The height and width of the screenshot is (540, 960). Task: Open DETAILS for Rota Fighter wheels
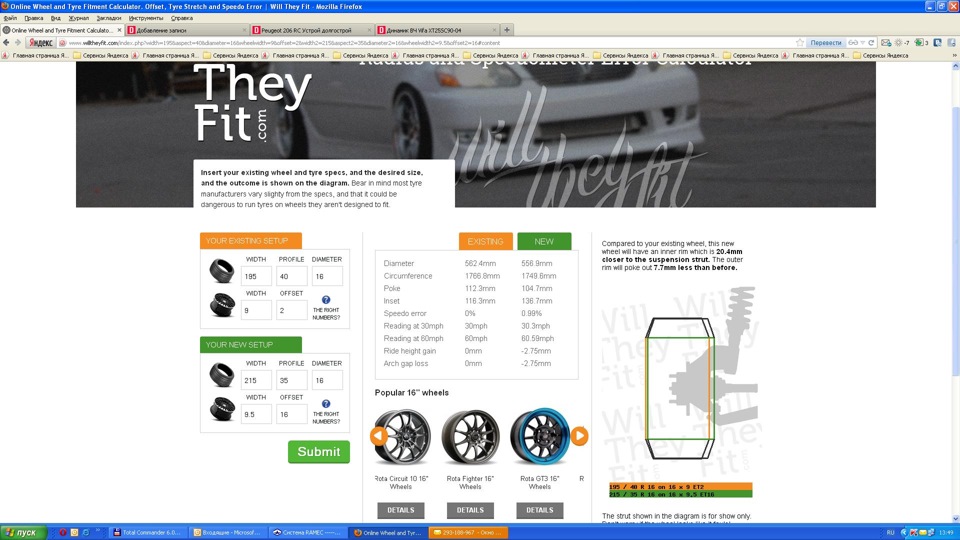tap(470, 510)
